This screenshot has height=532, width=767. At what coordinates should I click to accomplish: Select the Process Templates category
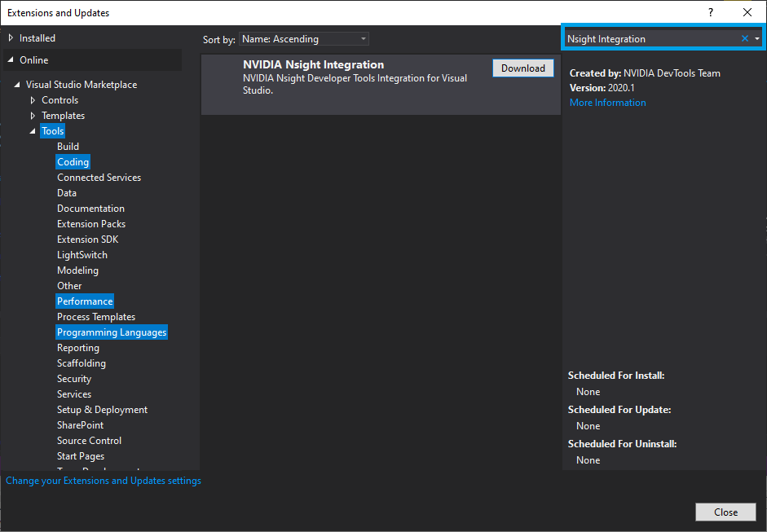96,317
